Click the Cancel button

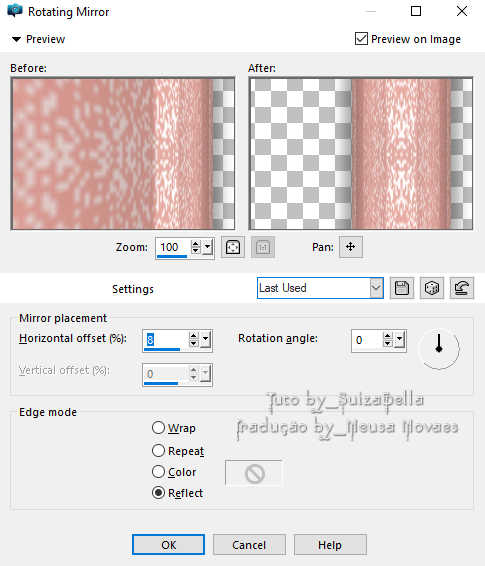249,545
